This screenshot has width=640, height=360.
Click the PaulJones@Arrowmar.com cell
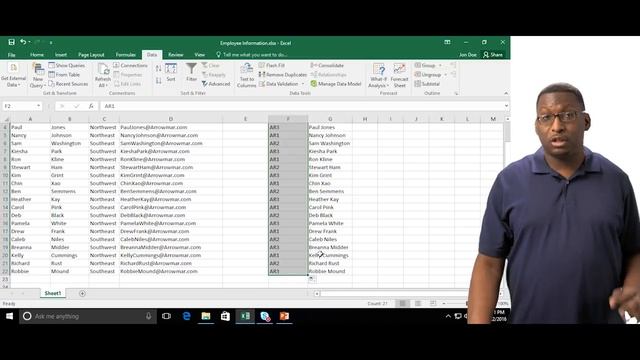tap(171, 127)
